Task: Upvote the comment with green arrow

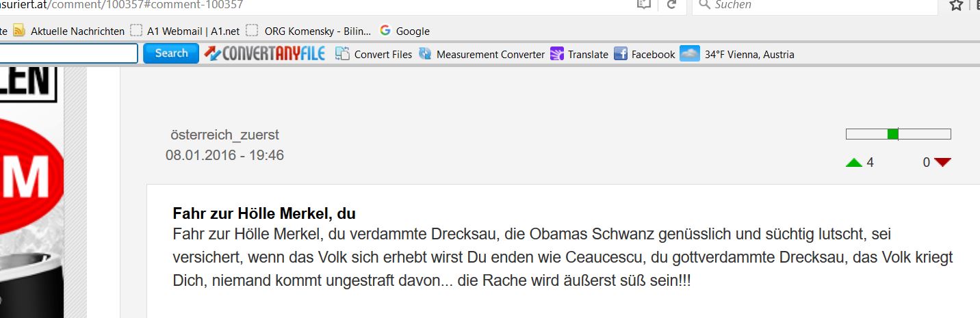Action: tap(853, 163)
